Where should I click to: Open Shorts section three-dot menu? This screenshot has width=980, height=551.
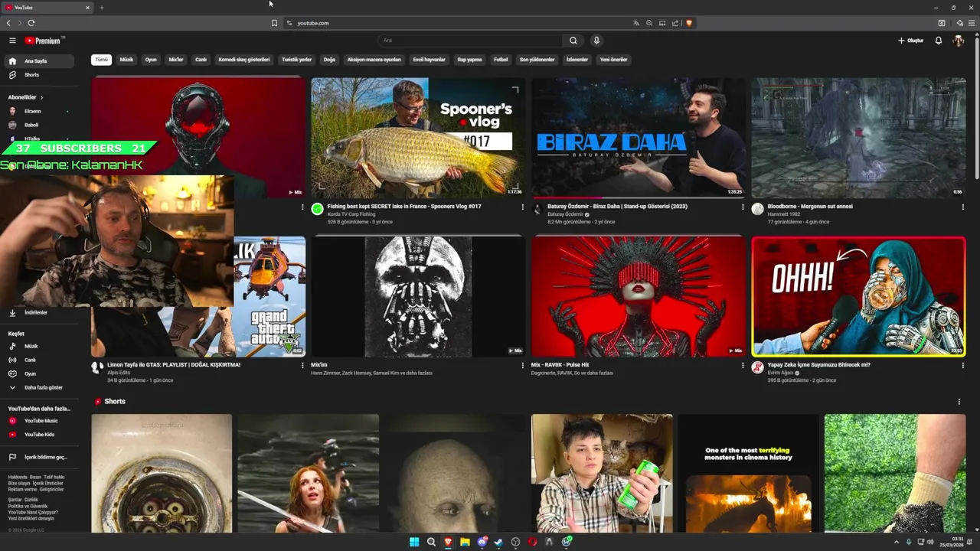959,402
